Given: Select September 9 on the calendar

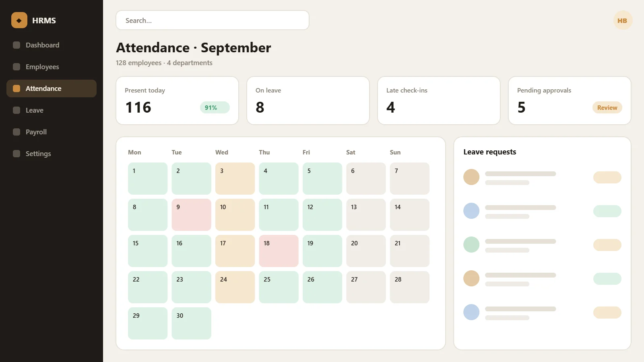Looking at the screenshot, I should [x=191, y=215].
